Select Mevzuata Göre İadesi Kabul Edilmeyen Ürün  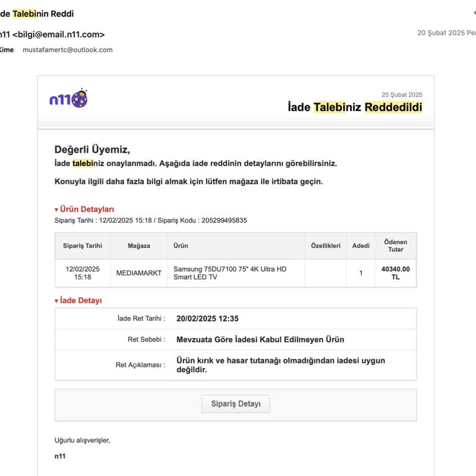(x=260, y=340)
